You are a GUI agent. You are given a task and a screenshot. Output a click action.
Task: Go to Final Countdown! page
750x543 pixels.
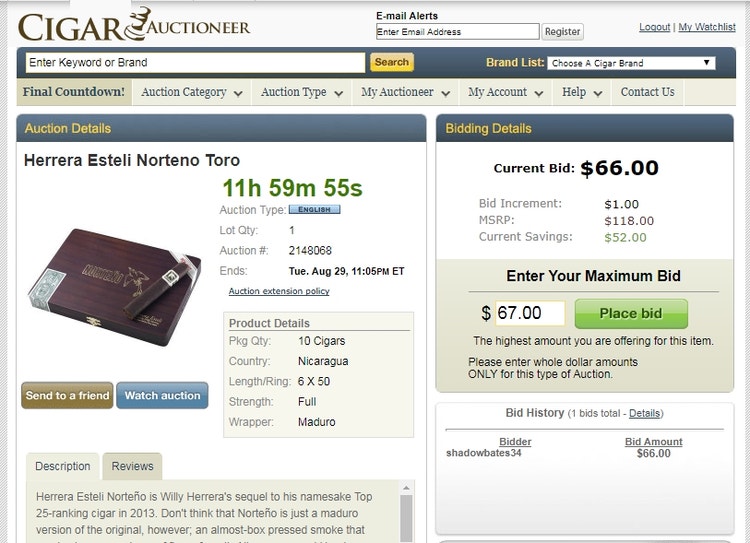click(74, 92)
